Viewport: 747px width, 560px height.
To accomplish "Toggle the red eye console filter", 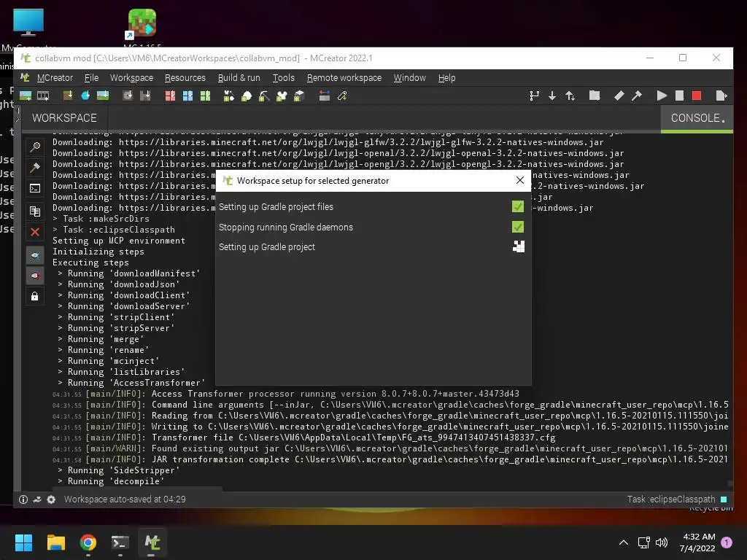I will pos(35,276).
